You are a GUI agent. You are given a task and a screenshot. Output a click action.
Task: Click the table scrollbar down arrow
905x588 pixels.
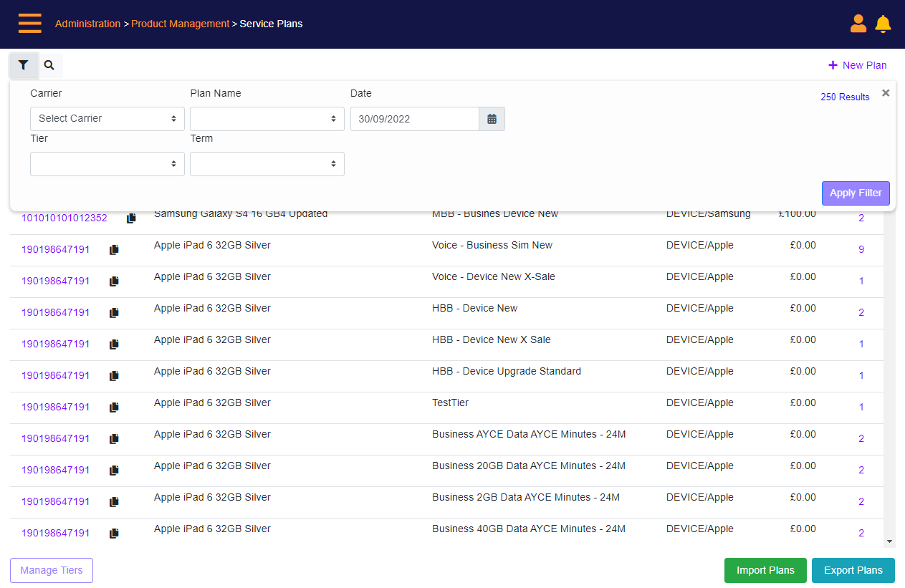[889, 542]
